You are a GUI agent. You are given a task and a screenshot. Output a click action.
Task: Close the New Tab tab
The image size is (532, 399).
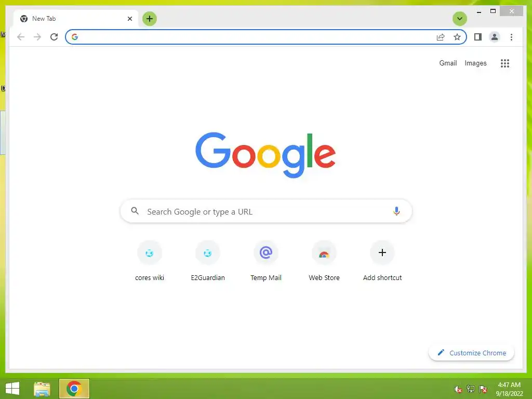[x=129, y=19]
